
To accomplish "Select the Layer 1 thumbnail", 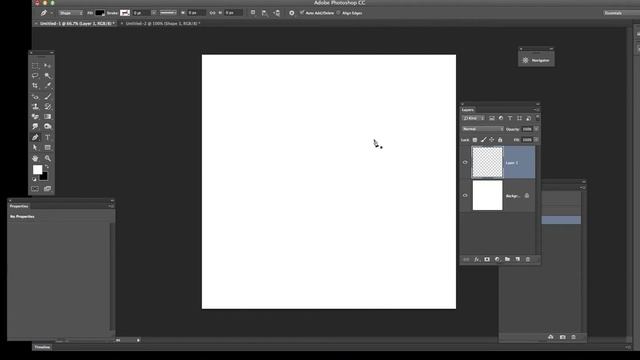I will (487, 162).
